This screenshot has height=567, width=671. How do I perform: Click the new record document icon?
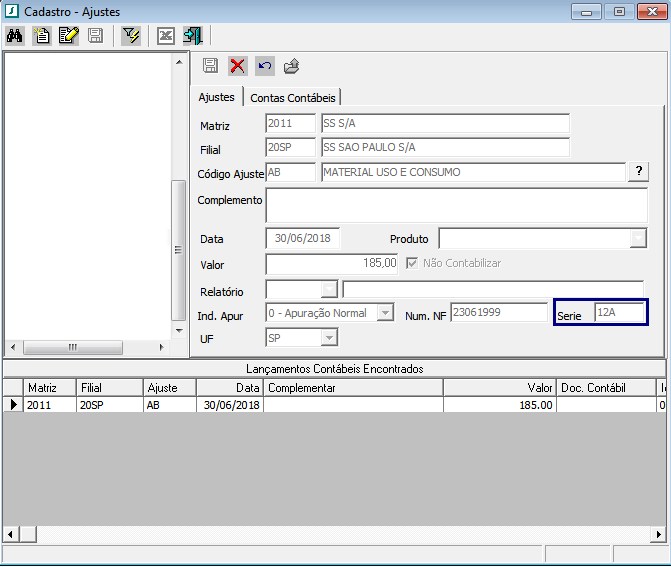coord(42,36)
